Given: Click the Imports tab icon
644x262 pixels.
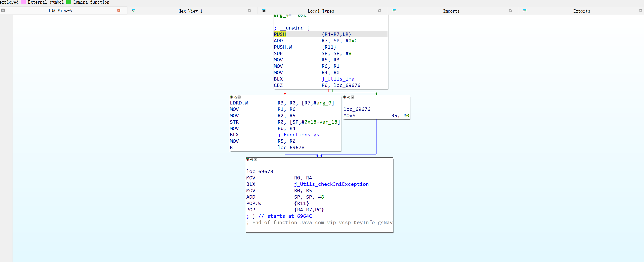Looking at the screenshot, I should [x=394, y=11].
